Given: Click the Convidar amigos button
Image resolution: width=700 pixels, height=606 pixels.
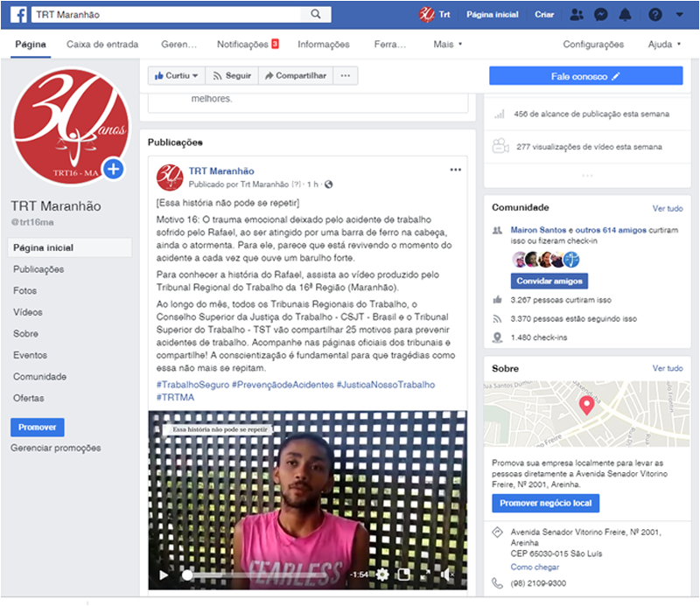Looking at the screenshot, I should (549, 281).
